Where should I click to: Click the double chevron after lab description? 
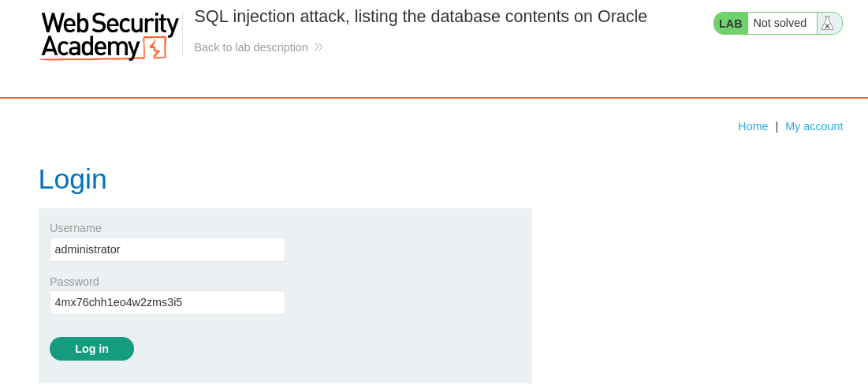tap(319, 47)
